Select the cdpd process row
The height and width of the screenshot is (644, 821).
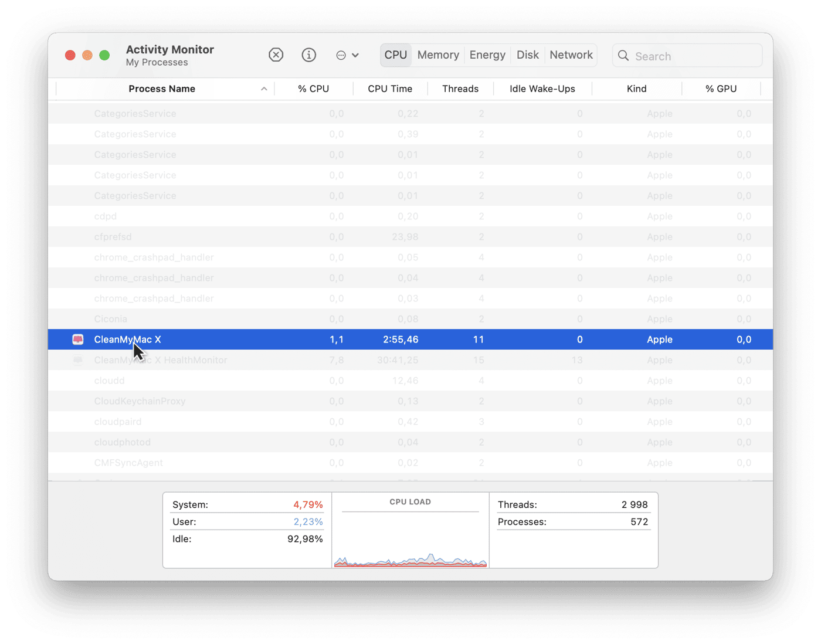tap(410, 216)
